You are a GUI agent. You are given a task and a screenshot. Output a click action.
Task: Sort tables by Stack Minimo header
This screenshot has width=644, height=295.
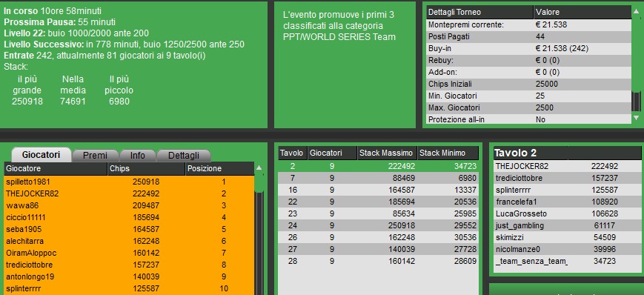click(448, 153)
